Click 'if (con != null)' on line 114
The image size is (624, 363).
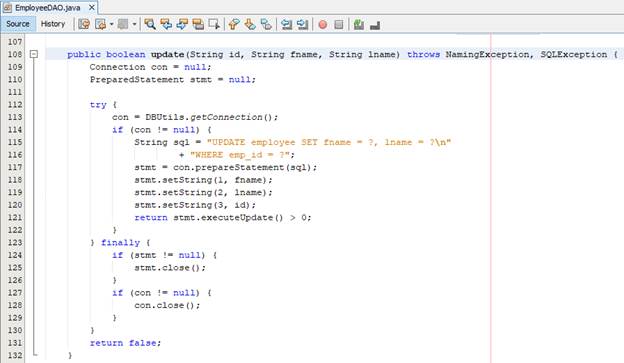156,130
